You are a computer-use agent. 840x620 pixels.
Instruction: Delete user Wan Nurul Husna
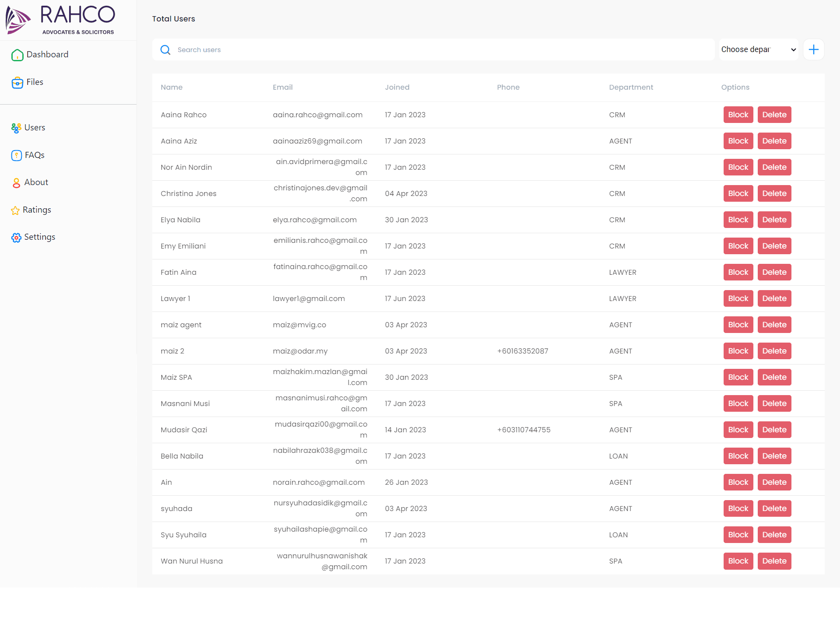(774, 561)
